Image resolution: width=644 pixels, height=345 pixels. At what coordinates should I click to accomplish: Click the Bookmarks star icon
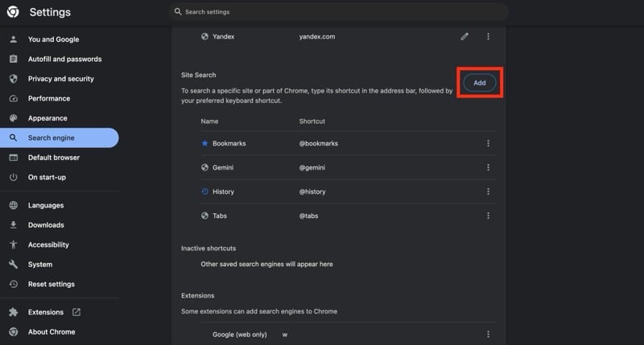pyautogui.click(x=204, y=143)
